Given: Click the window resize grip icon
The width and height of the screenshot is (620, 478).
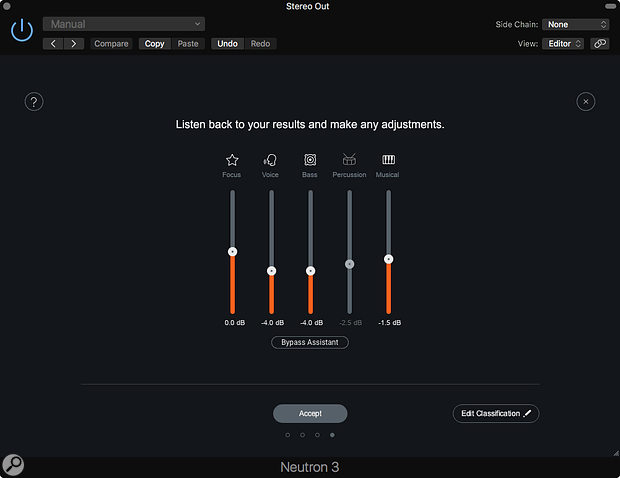Looking at the screenshot, I should tap(616, 453).
